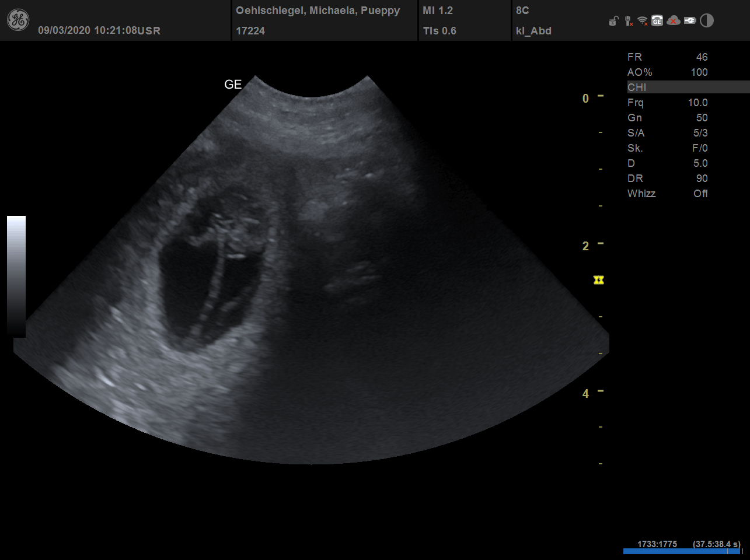Click the patient ID 17224
This screenshot has height=560, width=750.
click(250, 31)
